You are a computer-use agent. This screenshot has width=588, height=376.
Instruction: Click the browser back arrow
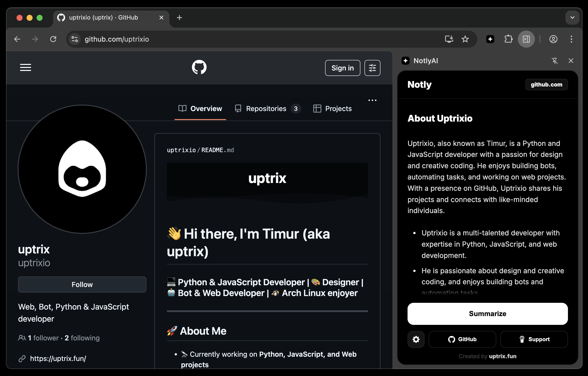pyautogui.click(x=17, y=39)
